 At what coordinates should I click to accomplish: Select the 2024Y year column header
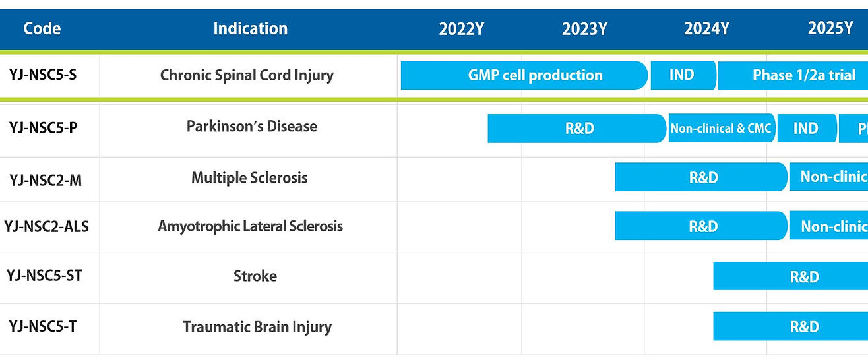tap(706, 29)
